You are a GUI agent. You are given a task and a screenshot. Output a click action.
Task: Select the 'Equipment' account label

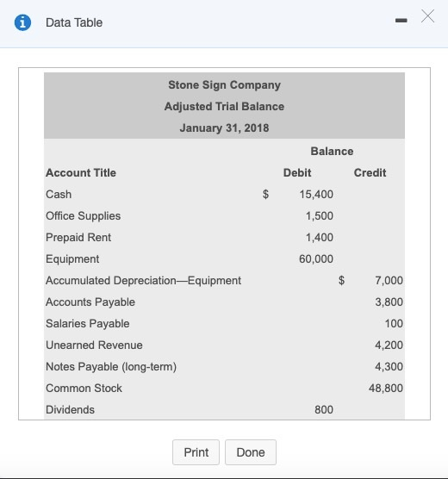click(72, 259)
